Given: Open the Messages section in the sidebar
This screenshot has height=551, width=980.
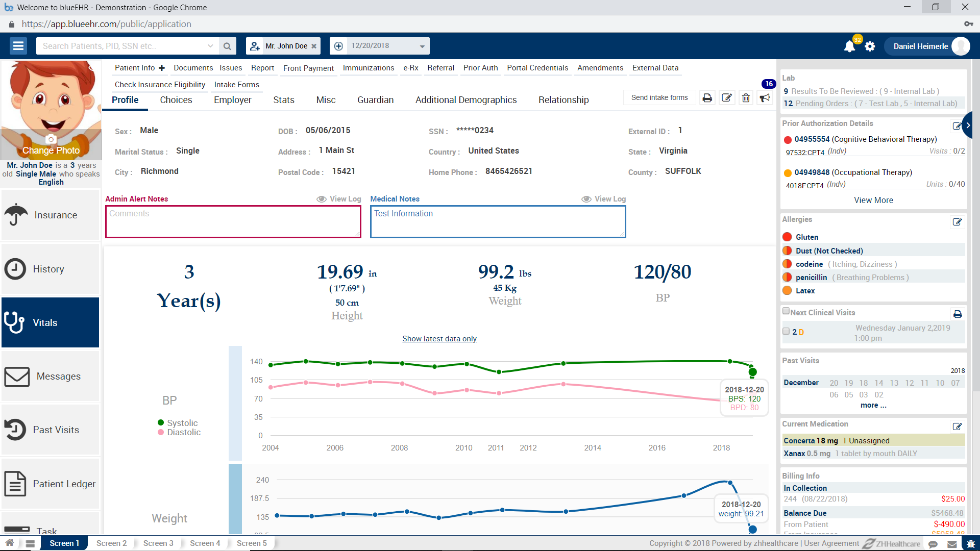Looking at the screenshot, I should pos(50,376).
